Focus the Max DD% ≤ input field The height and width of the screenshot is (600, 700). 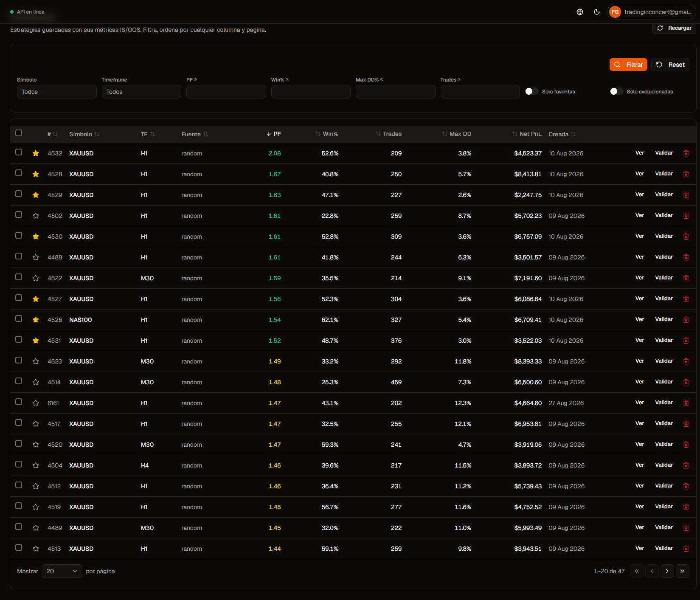[396, 92]
